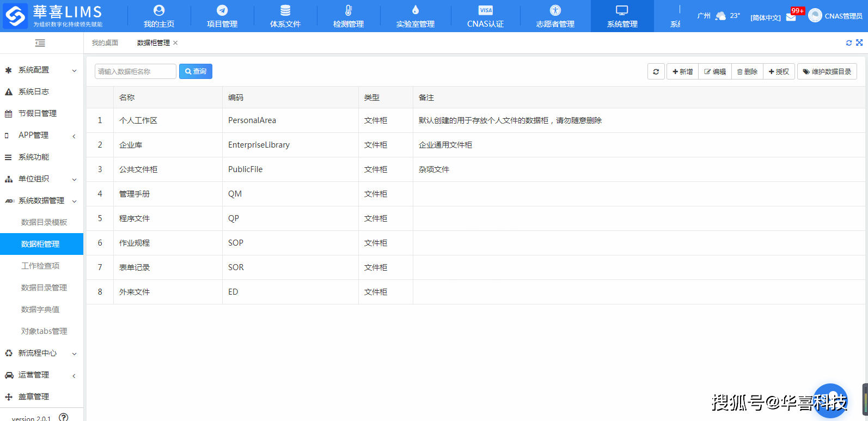Screen dimensions: 868x421
Task: Open 数据目录模板 submenu item
Action: coord(44,222)
